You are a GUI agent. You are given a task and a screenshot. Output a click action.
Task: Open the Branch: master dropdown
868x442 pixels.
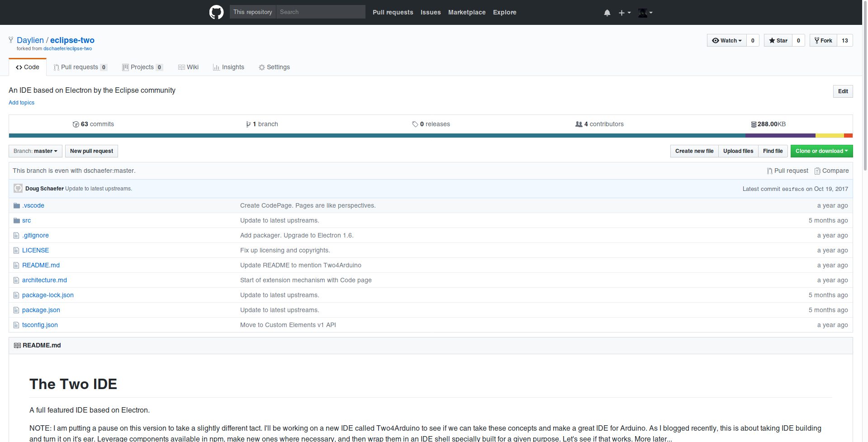(35, 151)
